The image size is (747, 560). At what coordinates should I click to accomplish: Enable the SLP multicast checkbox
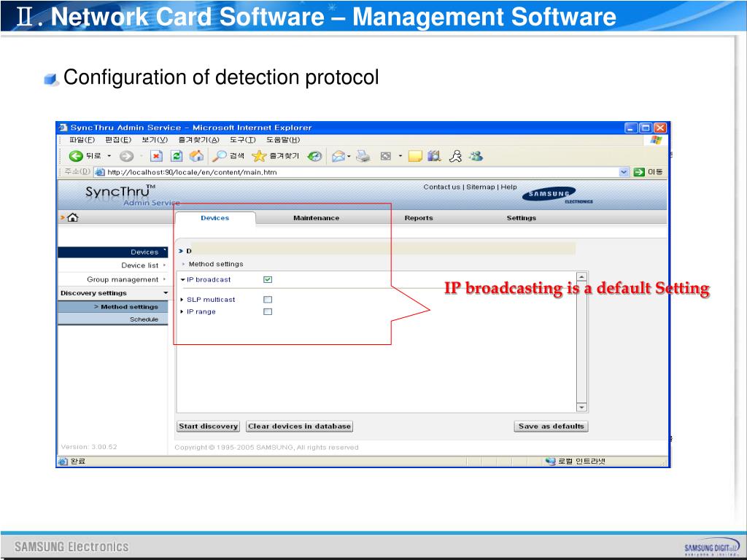[268, 300]
